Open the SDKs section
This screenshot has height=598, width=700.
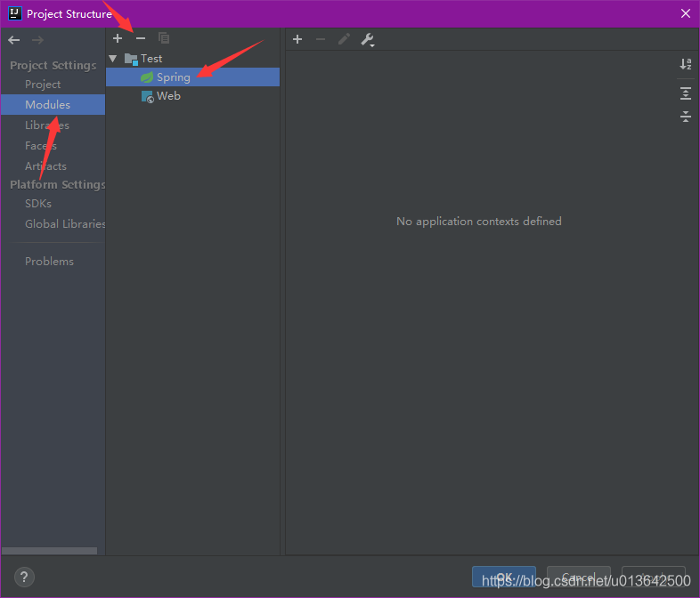[38, 204]
